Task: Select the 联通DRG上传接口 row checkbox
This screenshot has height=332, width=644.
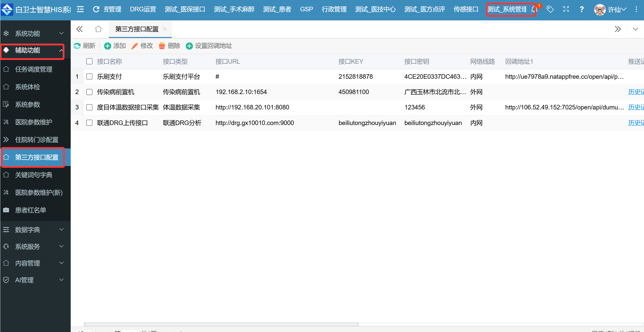Action: [x=89, y=123]
